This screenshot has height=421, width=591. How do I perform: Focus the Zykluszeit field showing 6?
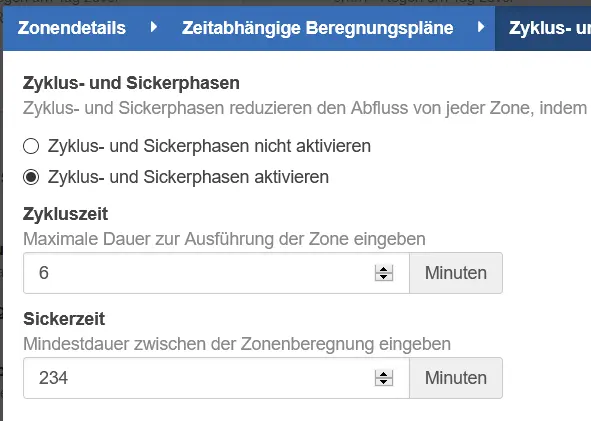coord(216,273)
